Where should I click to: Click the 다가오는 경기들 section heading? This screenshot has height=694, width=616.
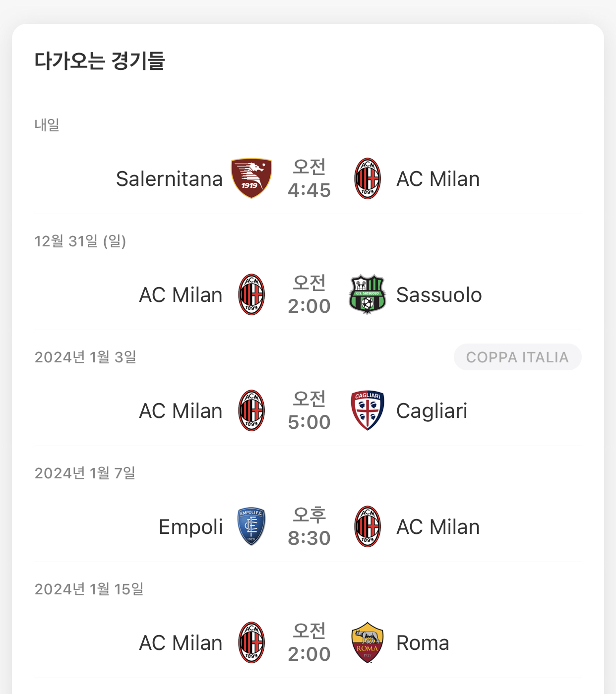click(x=99, y=60)
